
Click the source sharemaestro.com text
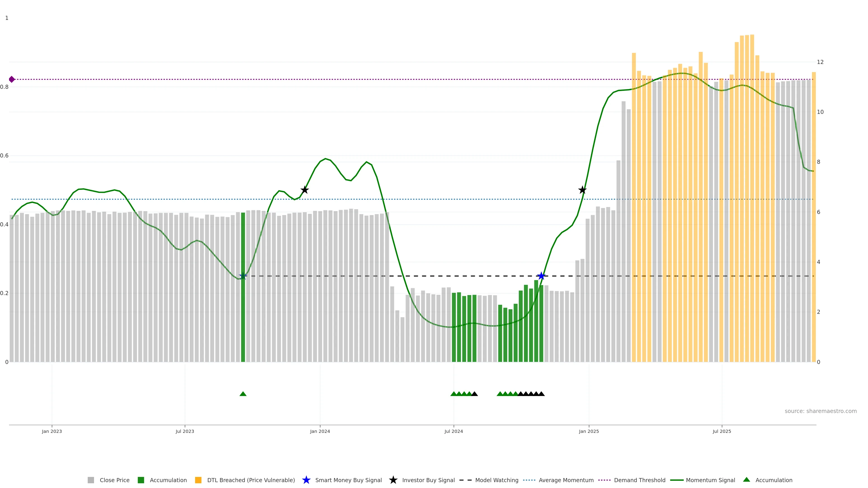click(821, 411)
